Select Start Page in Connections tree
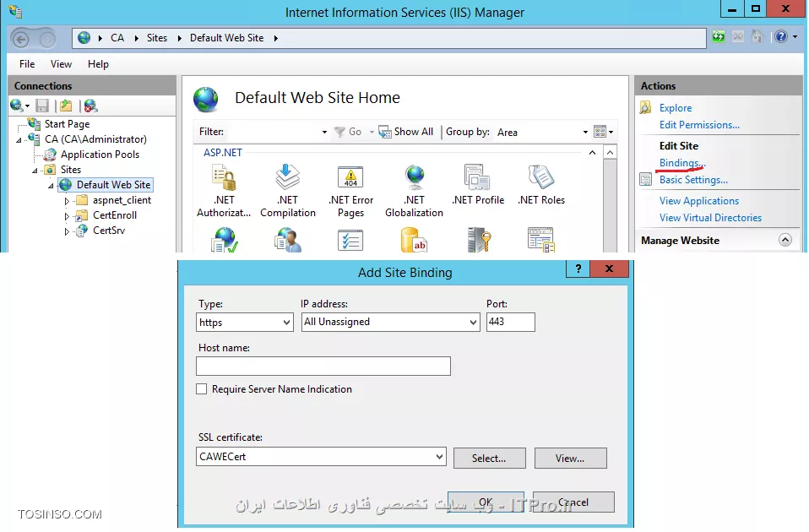809x532 pixels. pyautogui.click(x=67, y=124)
